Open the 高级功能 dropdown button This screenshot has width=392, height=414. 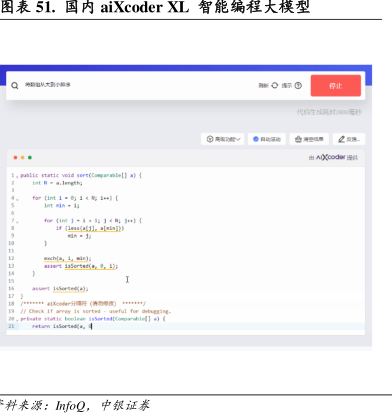point(223,139)
